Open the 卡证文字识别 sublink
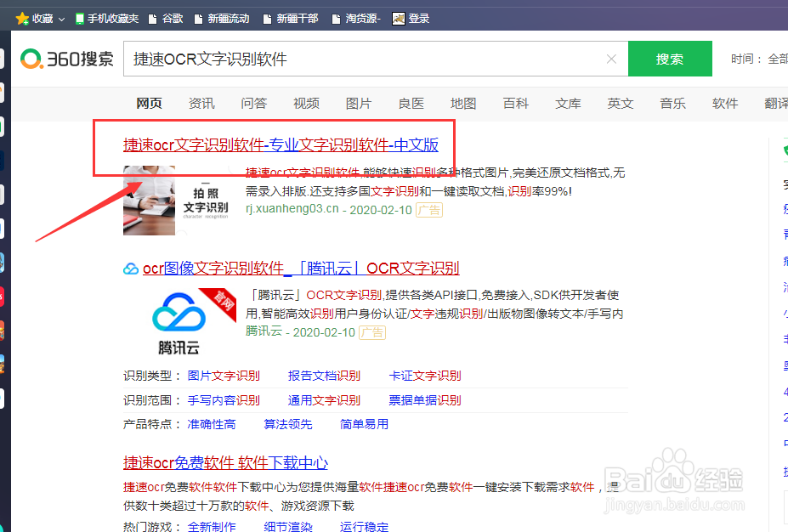The height and width of the screenshot is (532, 788). [x=425, y=376]
